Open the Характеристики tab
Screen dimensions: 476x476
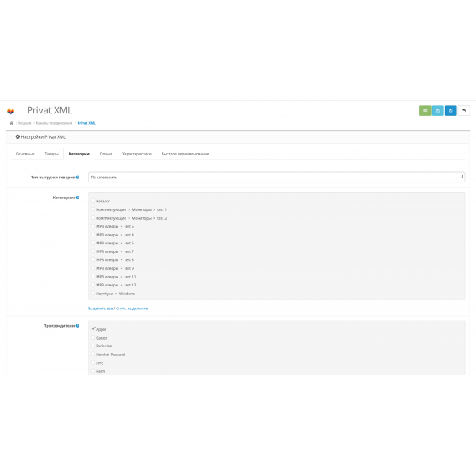(x=136, y=154)
